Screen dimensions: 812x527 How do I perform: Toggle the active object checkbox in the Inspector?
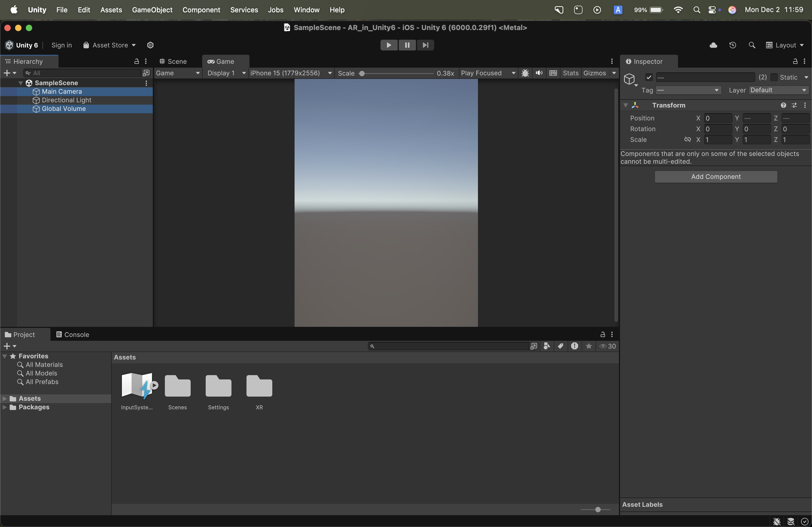(649, 77)
